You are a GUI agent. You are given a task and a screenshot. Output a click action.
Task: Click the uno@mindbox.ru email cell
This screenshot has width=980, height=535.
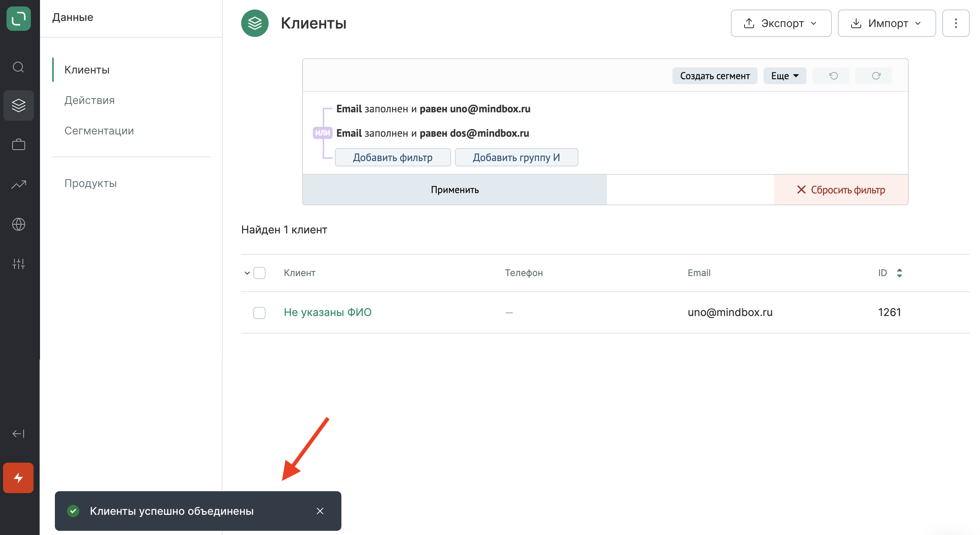(730, 312)
